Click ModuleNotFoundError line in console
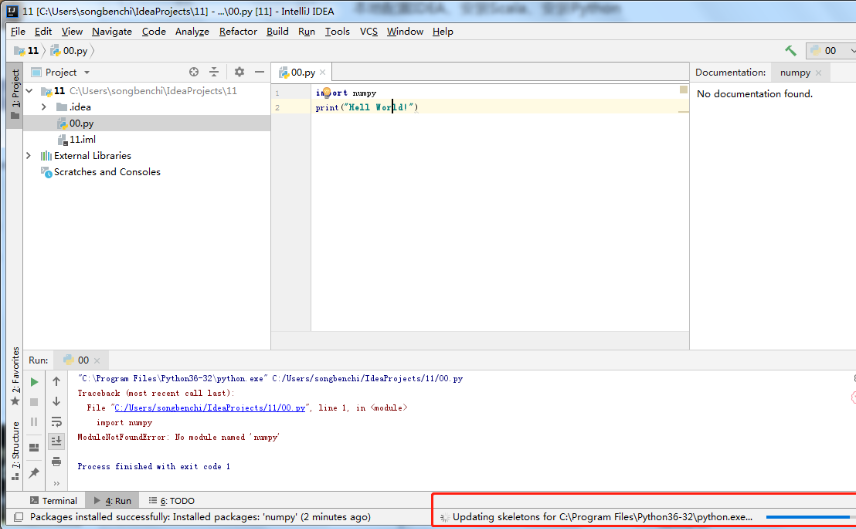 (x=179, y=437)
